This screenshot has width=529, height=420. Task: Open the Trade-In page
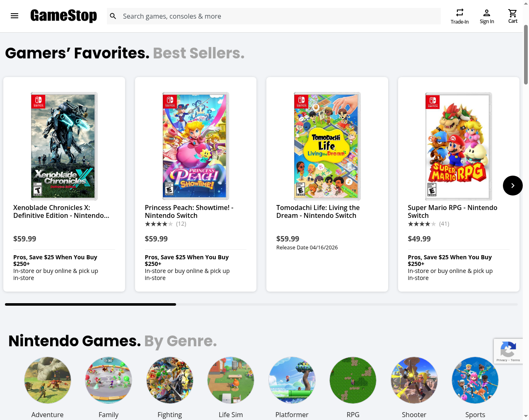tap(459, 16)
